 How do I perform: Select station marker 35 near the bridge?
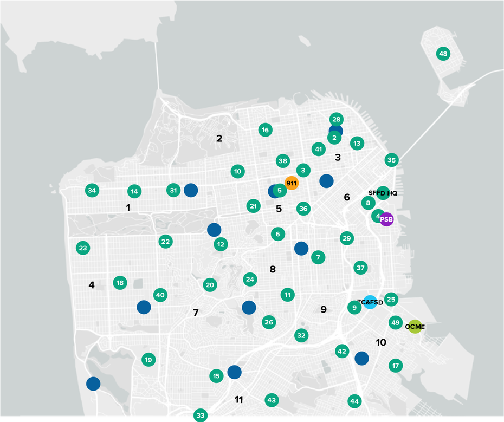coord(391,160)
